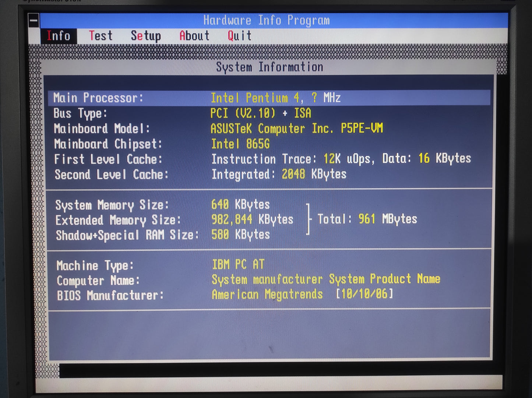Image resolution: width=532 pixels, height=398 pixels.
Task: Select the About menu item
Action: [194, 36]
